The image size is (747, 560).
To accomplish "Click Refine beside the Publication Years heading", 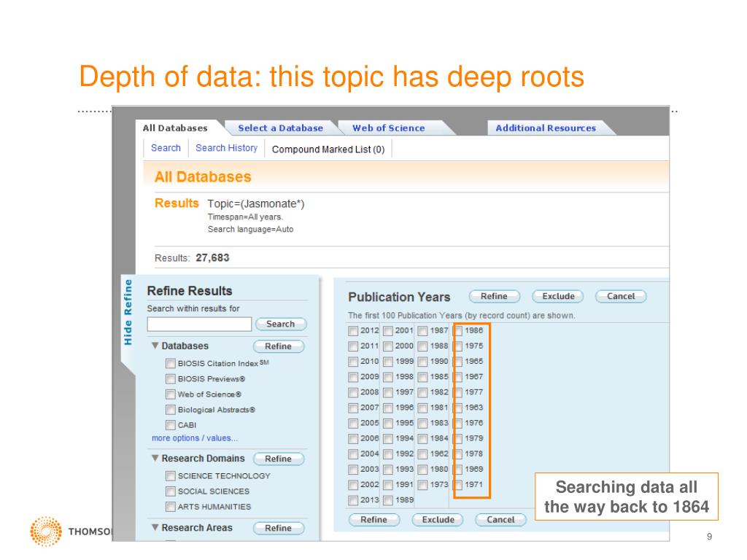I will pyautogui.click(x=494, y=296).
